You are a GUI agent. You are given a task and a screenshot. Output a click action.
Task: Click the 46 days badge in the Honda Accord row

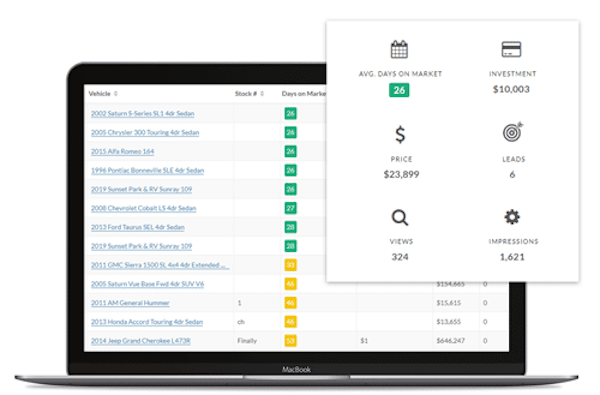(x=290, y=322)
